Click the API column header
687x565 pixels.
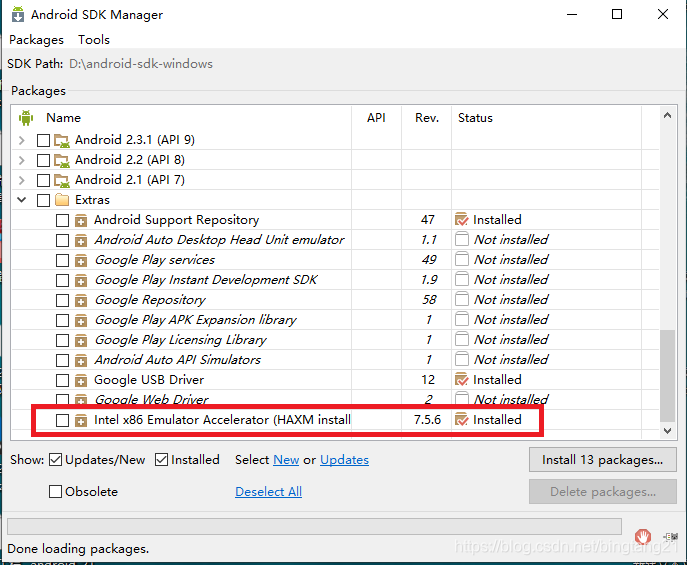point(376,118)
